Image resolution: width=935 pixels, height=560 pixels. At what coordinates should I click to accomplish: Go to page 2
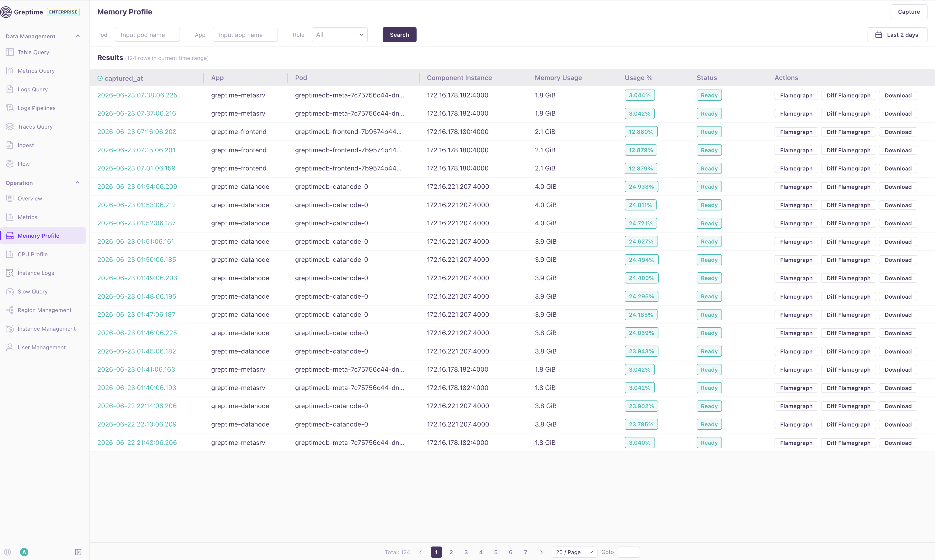[x=451, y=552]
